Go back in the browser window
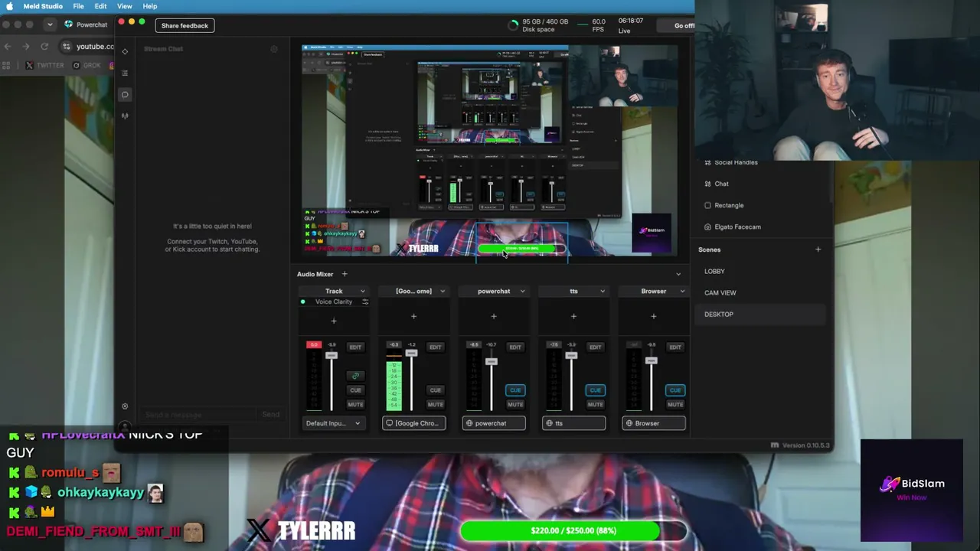 point(8,47)
